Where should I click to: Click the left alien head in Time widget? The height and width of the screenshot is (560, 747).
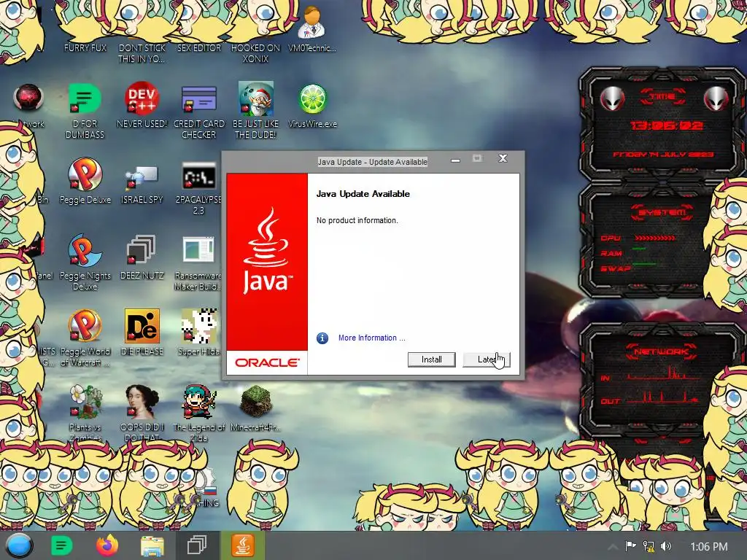point(612,99)
